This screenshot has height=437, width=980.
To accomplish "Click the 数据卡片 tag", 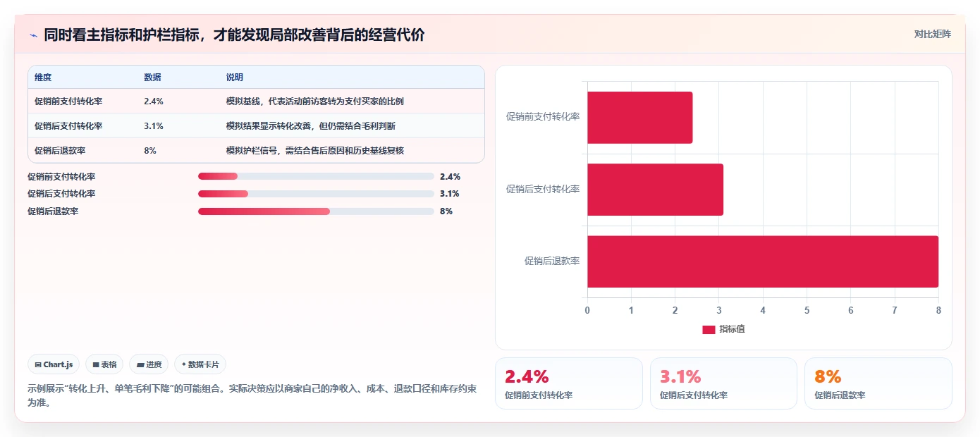I will tap(200, 364).
